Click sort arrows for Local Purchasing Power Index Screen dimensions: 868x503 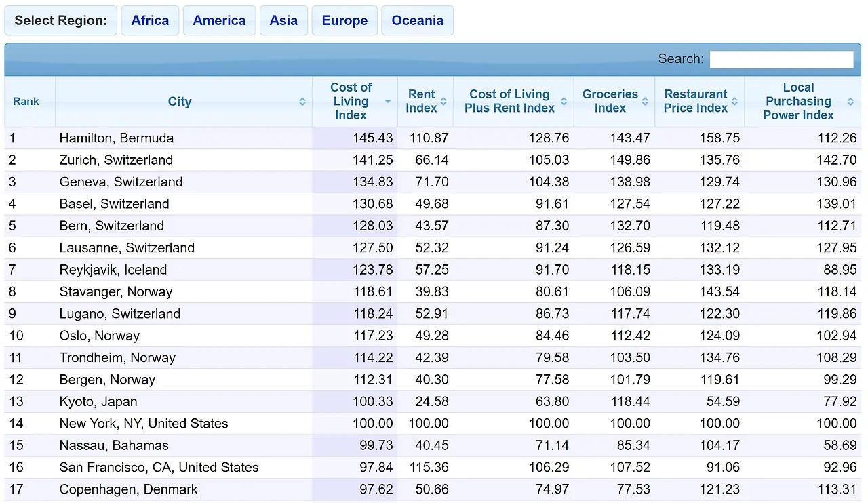[x=850, y=102]
